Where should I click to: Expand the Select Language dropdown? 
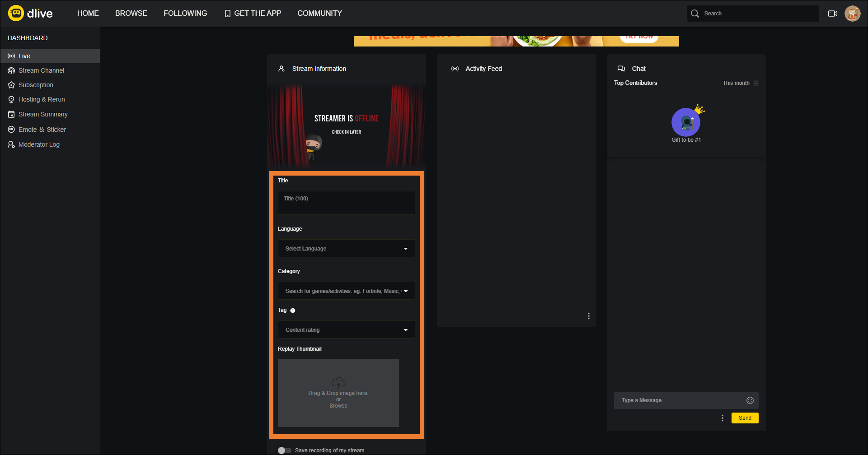[x=346, y=249]
